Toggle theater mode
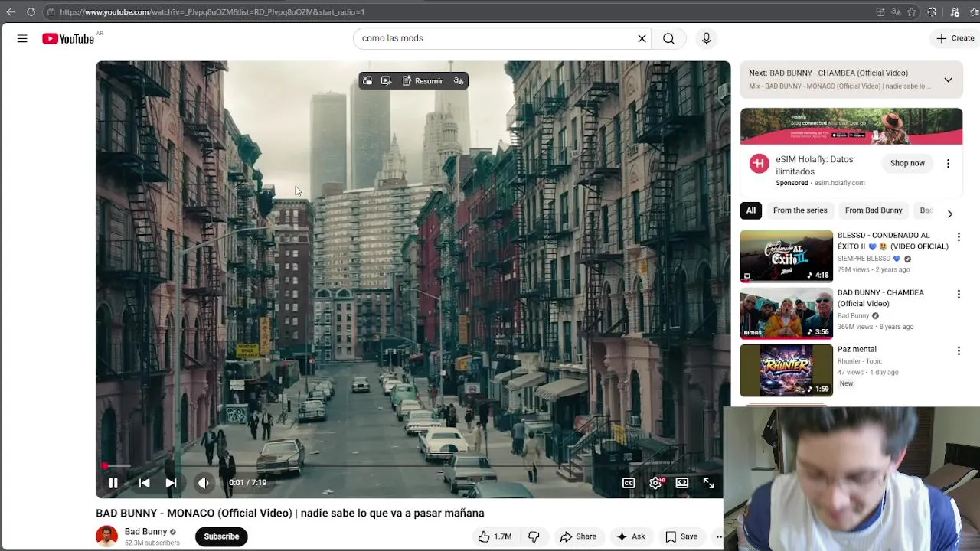 click(x=681, y=483)
